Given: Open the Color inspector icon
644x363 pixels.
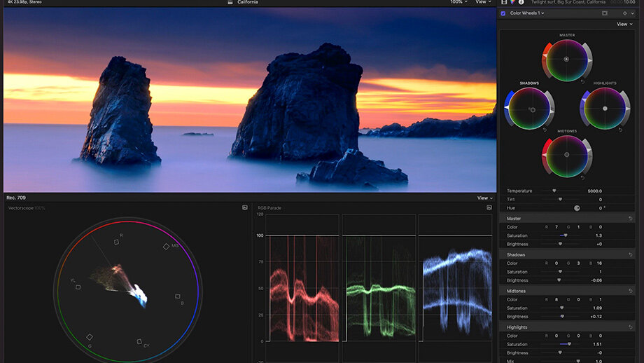Looking at the screenshot, I should click(x=512, y=2).
